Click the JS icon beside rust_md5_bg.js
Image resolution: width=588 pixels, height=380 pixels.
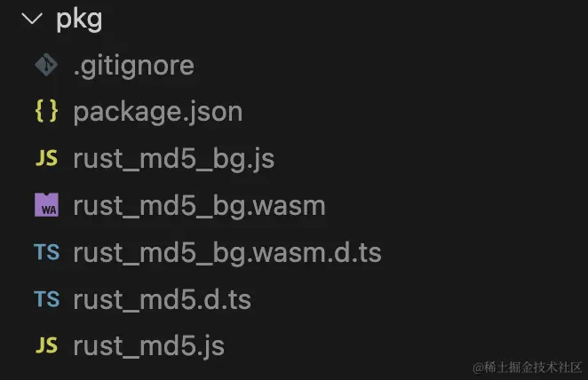[x=46, y=159]
